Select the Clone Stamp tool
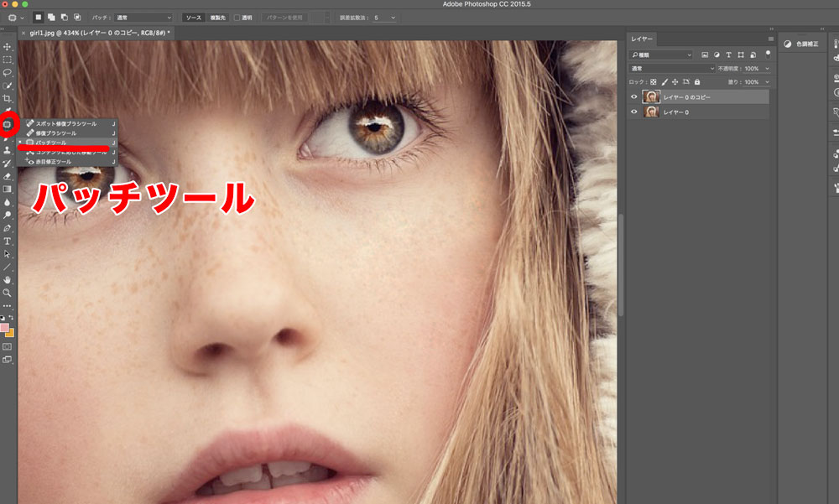 pos(7,150)
